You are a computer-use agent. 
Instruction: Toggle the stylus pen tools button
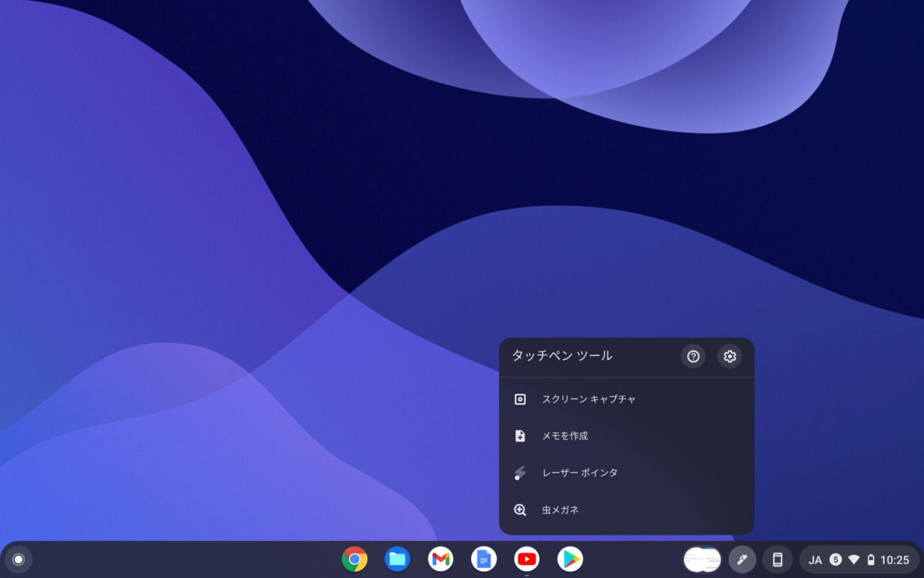pos(742,560)
